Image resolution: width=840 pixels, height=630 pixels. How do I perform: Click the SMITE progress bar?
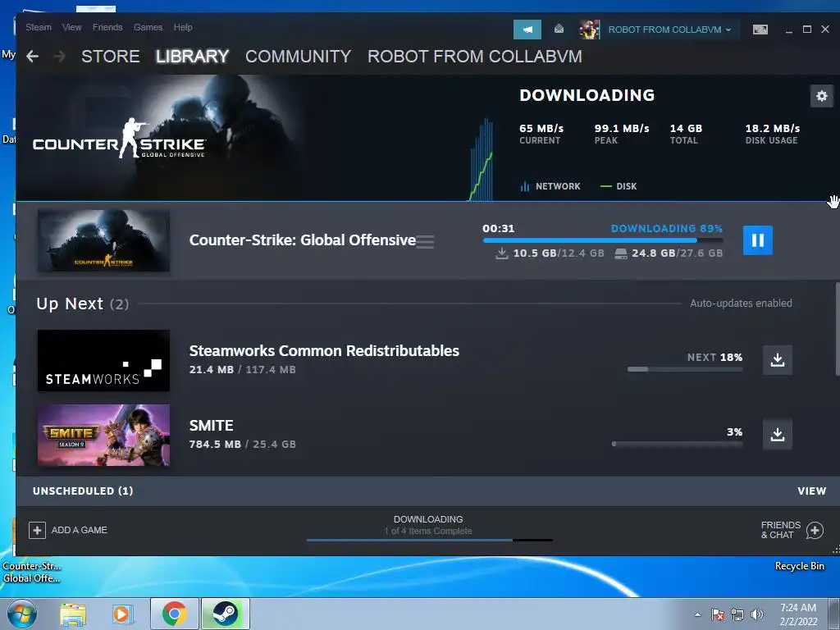tap(677, 444)
